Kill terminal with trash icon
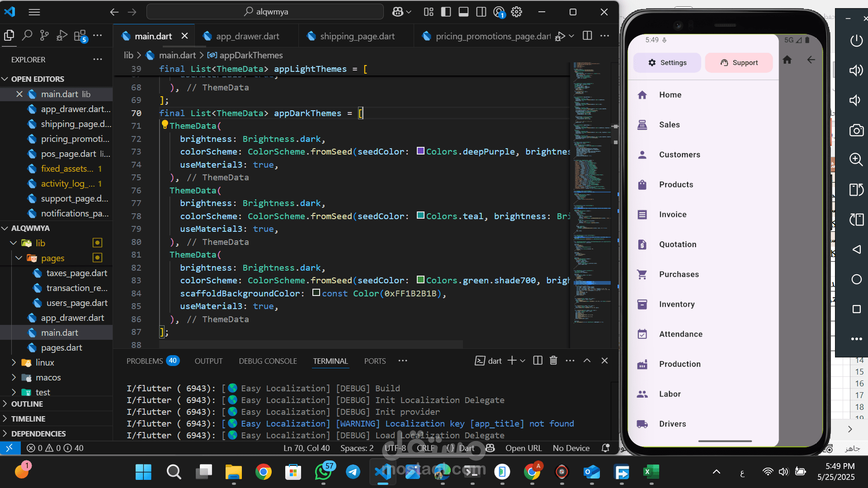 [553, 361]
